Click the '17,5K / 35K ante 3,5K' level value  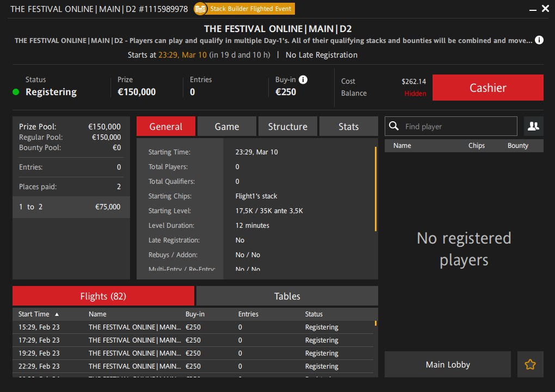click(x=269, y=211)
